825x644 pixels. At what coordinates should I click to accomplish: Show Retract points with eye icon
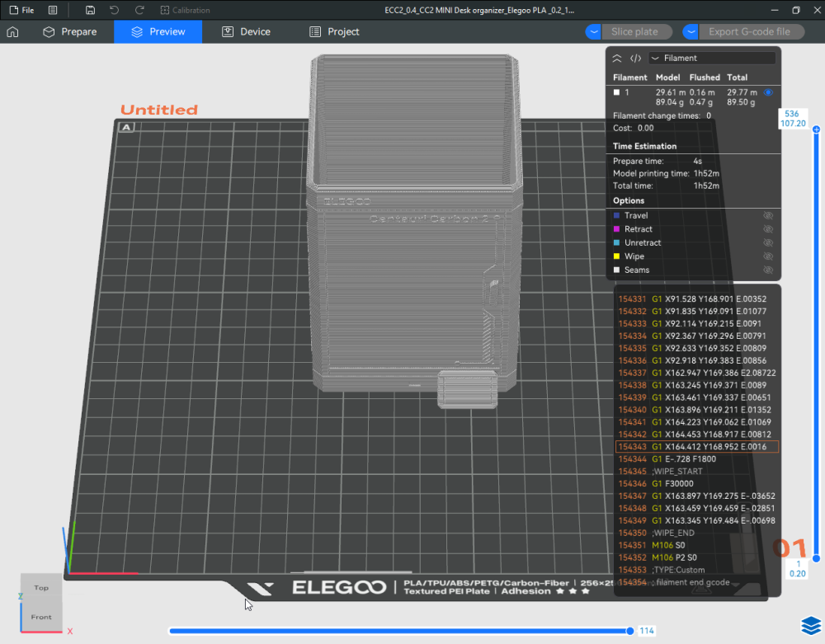pos(768,229)
